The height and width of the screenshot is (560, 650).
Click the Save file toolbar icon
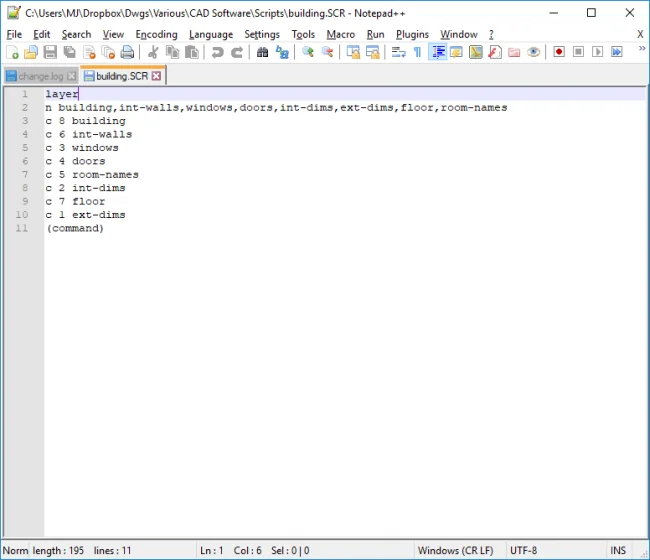(x=49, y=52)
